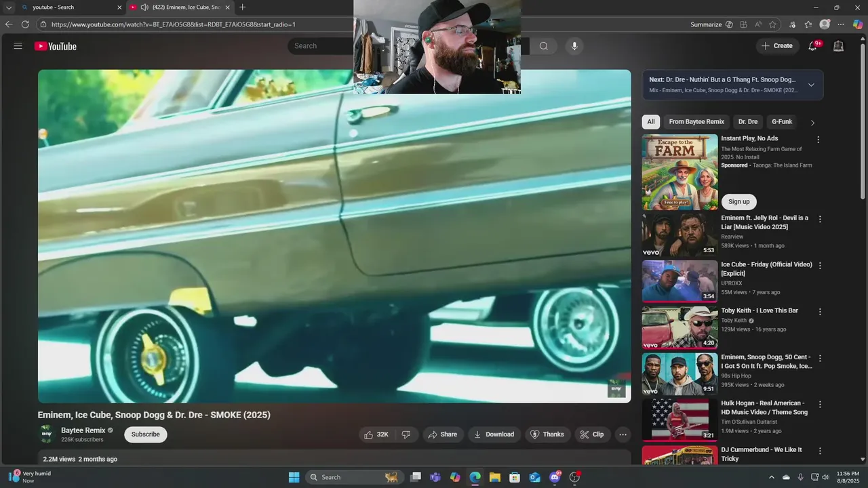Close the 'youtube - Search' browser tab

119,7
